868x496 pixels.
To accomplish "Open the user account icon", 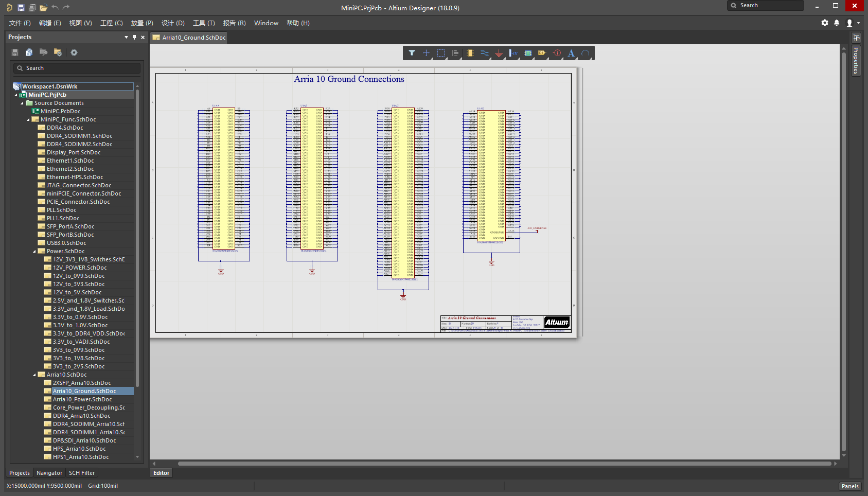I will tap(849, 23).
